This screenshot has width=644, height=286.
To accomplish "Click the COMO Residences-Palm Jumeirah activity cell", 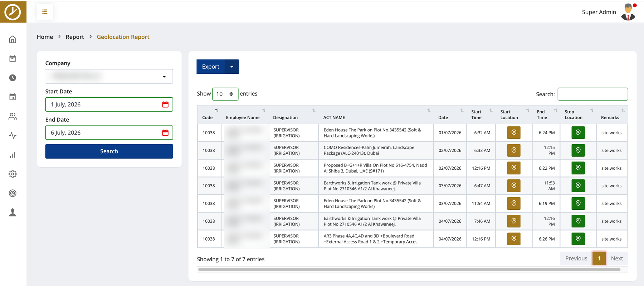I will (x=376, y=150).
